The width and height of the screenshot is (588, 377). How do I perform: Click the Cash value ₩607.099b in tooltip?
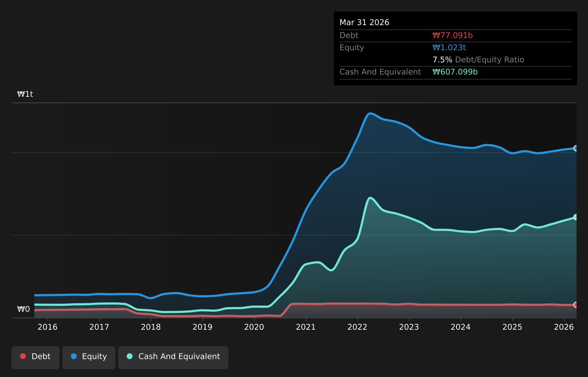[455, 72]
